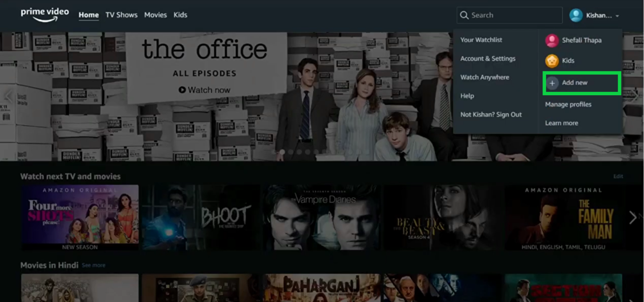The image size is (644, 302).
Task: Click Kishan's profile picture icon
Action: [x=575, y=15]
